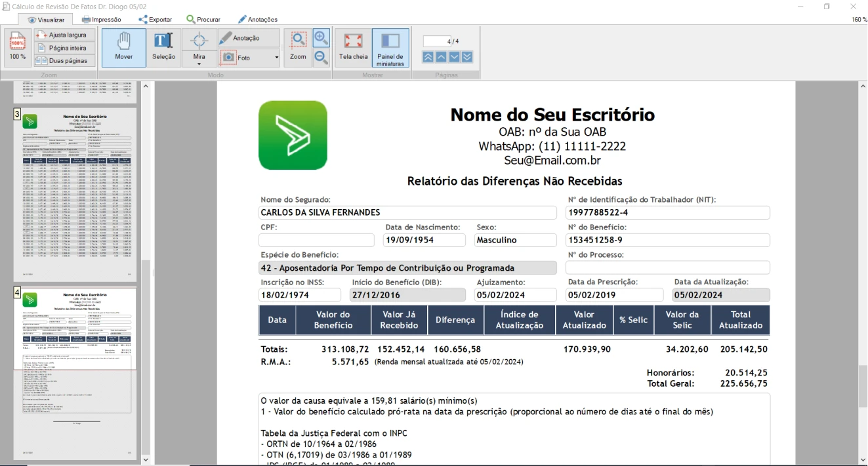The image size is (868, 466).
Task: Open the Exportar tab
Action: pos(155,20)
